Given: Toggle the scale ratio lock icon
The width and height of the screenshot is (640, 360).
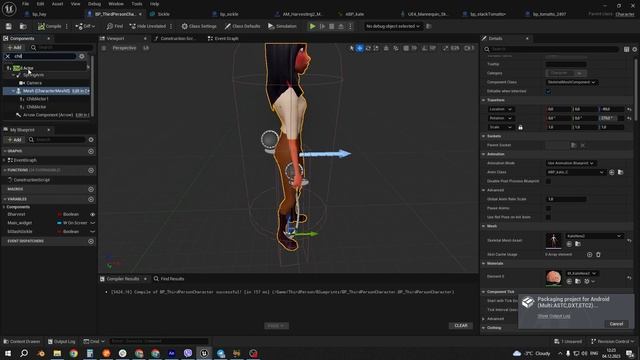Looking at the screenshot, I should pos(520,127).
